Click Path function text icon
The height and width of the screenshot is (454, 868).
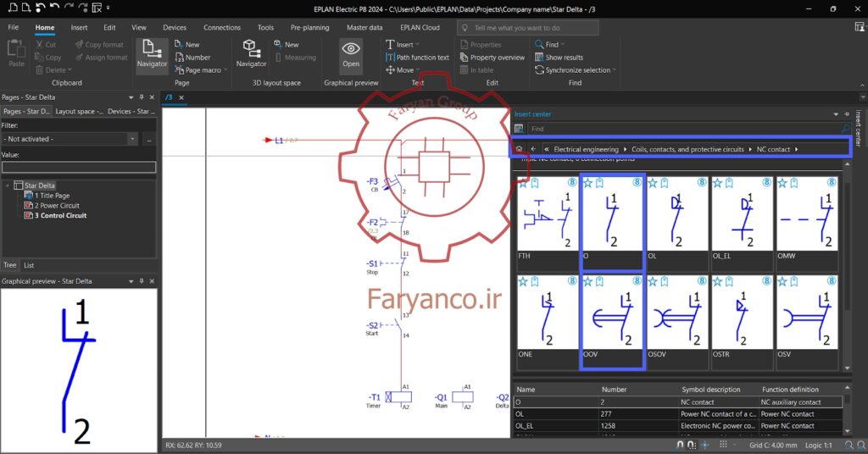390,57
